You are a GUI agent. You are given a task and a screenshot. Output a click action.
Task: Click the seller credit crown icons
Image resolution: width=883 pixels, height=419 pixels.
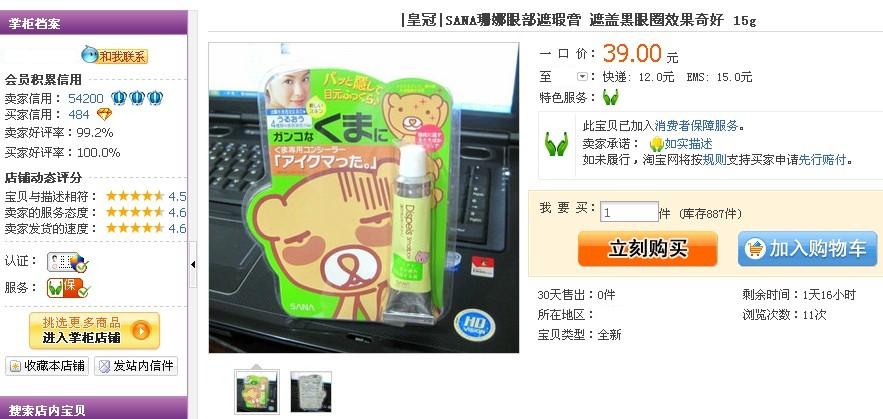[x=137, y=98]
